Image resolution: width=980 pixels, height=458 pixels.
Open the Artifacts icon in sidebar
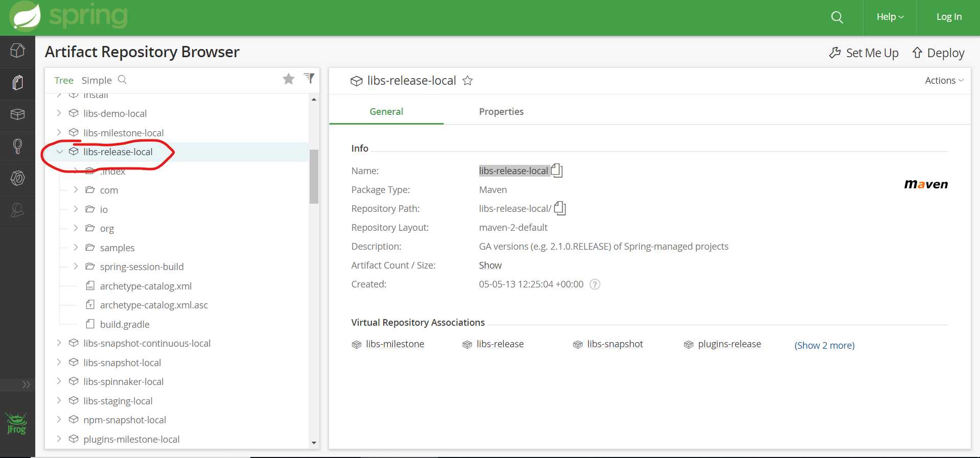pyautogui.click(x=17, y=82)
